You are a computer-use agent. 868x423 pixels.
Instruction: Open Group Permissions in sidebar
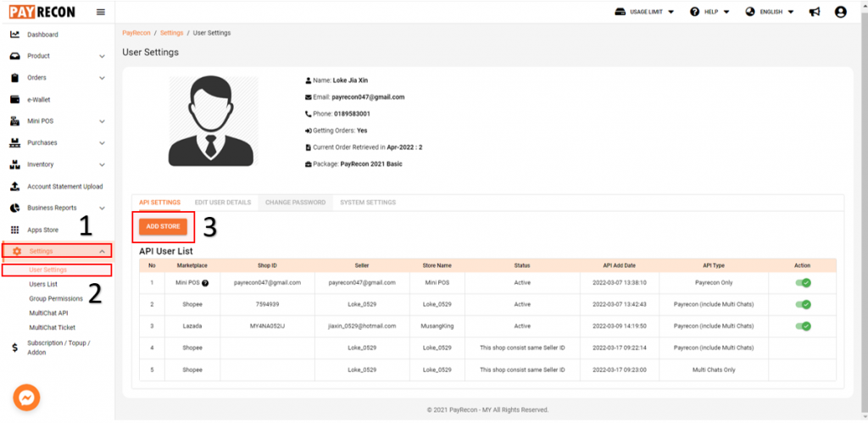click(56, 298)
